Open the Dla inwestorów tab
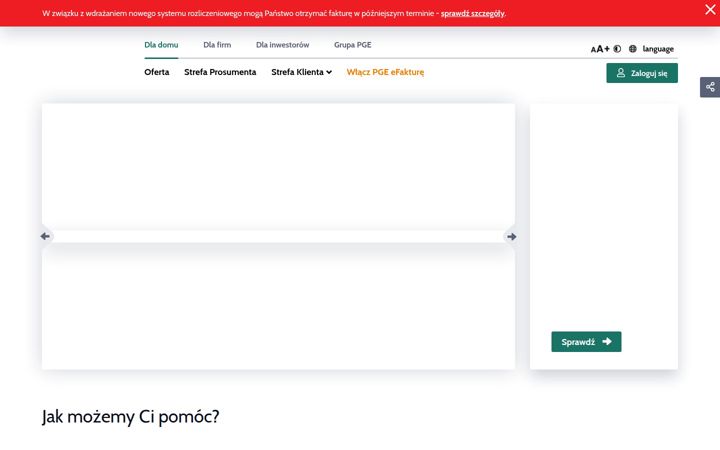This screenshot has width=720, height=450. point(282,45)
